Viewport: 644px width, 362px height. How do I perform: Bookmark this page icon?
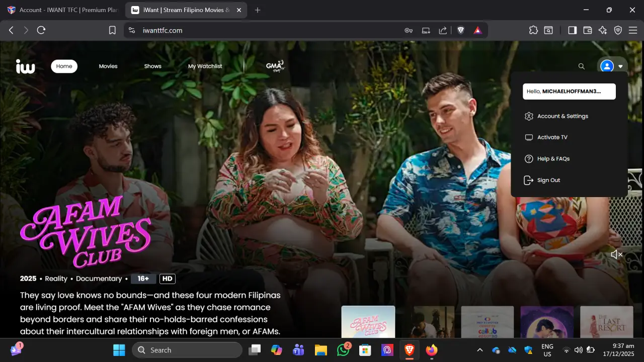[x=112, y=30]
